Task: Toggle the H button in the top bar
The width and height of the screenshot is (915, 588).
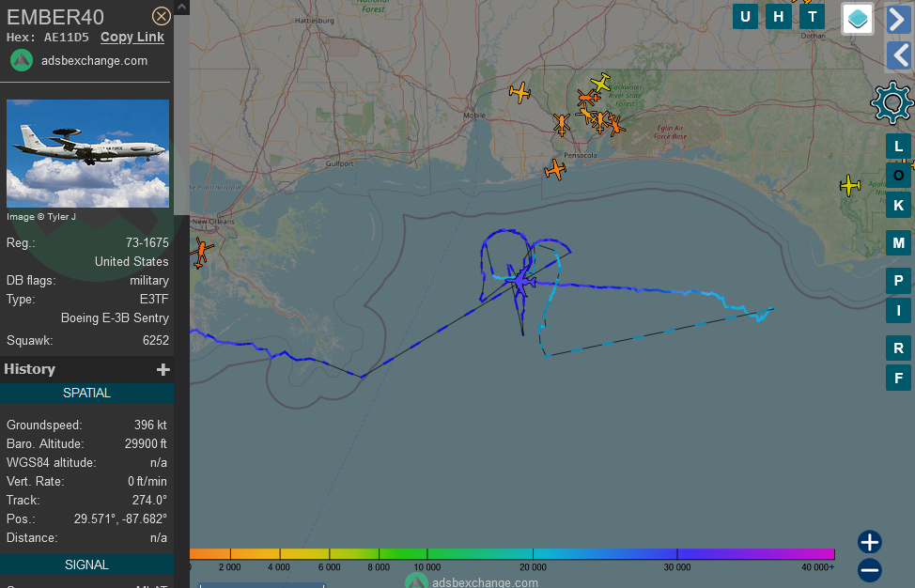Action: click(779, 16)
